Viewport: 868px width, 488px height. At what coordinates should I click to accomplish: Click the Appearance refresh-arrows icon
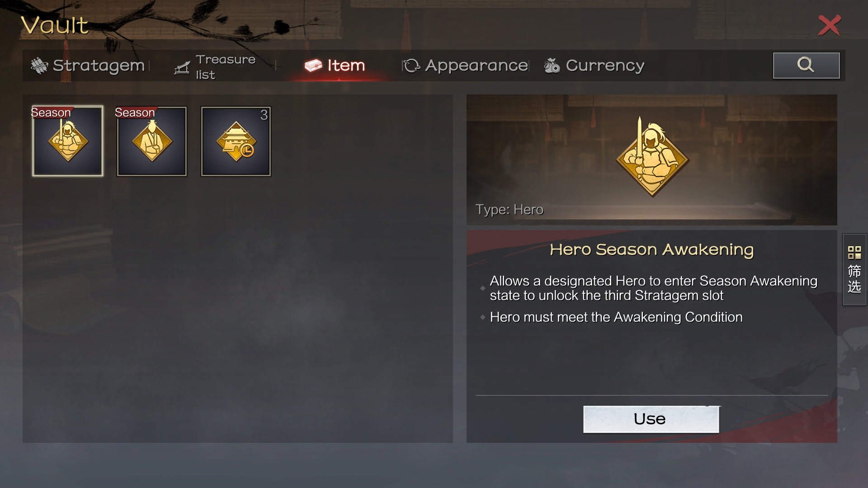tap(411, 66)
